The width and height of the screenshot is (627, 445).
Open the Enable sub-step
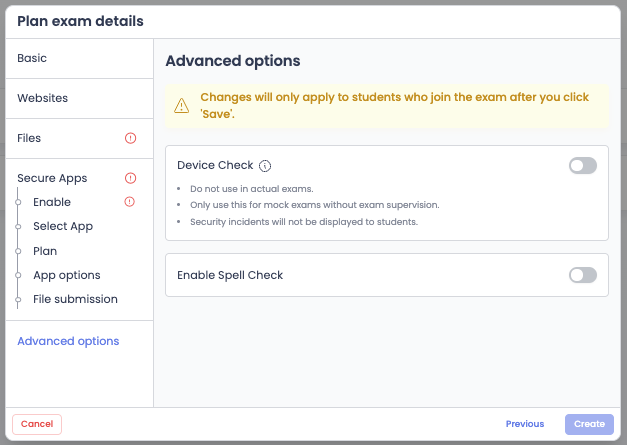(x=52, y=202)
